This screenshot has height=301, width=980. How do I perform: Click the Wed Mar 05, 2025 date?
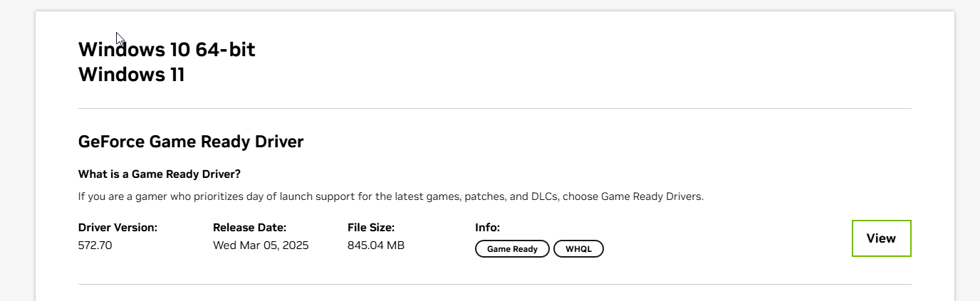pyautogui.click(x=261, y=245)
